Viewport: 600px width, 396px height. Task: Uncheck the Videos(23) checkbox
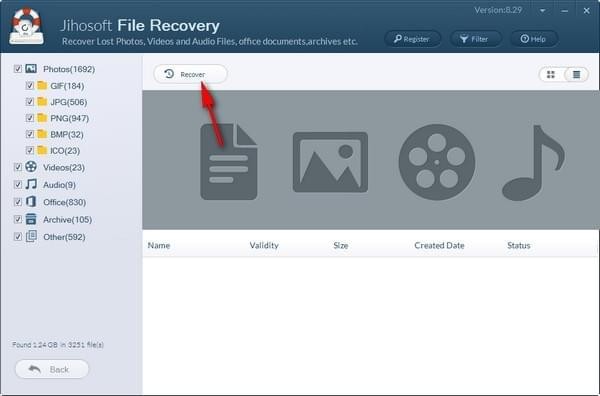click(x=18, y=167)
